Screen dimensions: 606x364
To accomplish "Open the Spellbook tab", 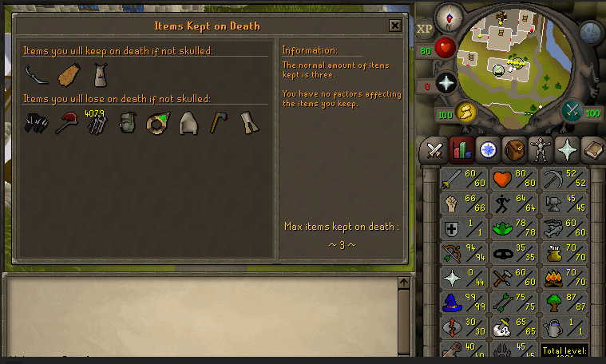I will 593,150.
